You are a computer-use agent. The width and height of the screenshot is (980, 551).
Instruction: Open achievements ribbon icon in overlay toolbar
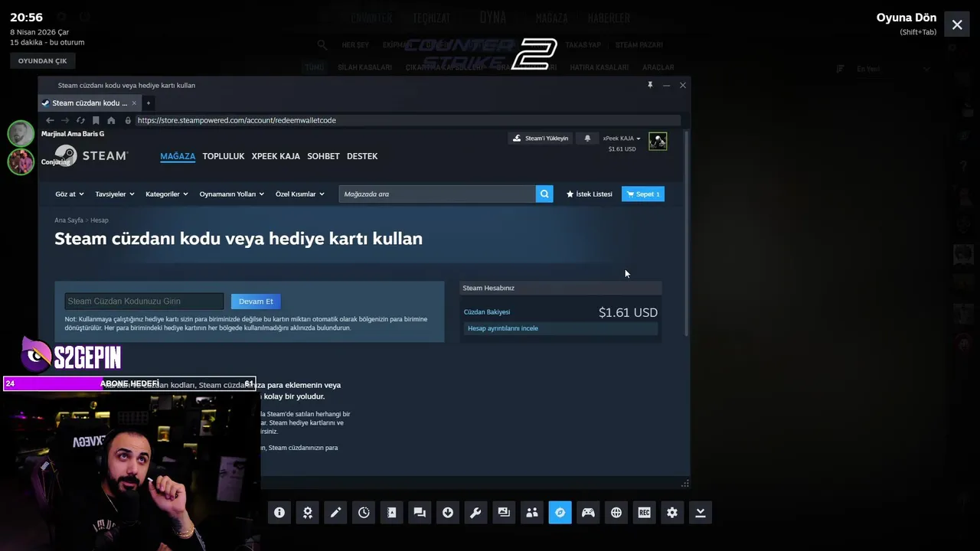pyautogui.click(x=307, y=513)
